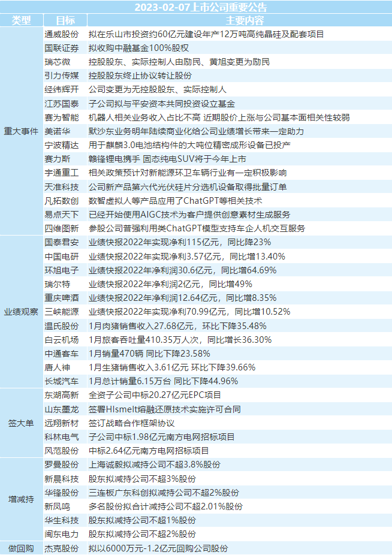The image size is (392, 555).
Task: Click company name 远翔新材
Action: [x=62, y=423]
